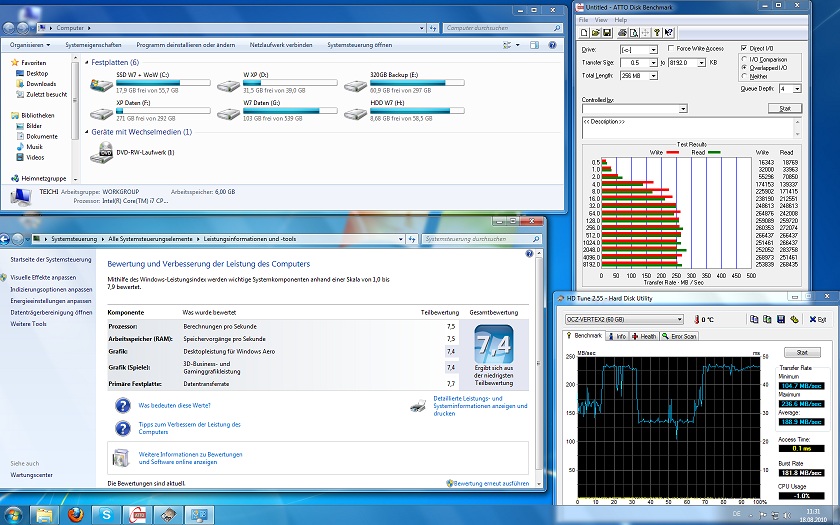Open view options dropdown in Computer window
The height and width of the screenshot is (525, 840).
point(518,45)
